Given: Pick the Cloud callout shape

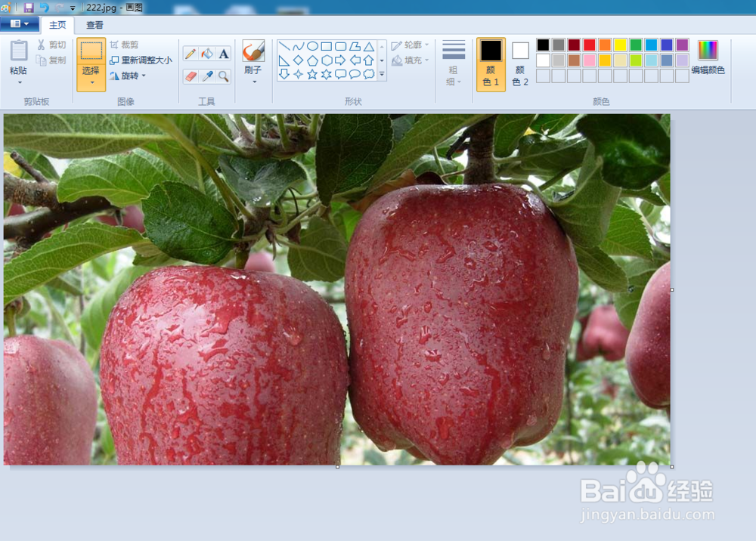Looking at the screenshot, I should (x=369, y=74).
